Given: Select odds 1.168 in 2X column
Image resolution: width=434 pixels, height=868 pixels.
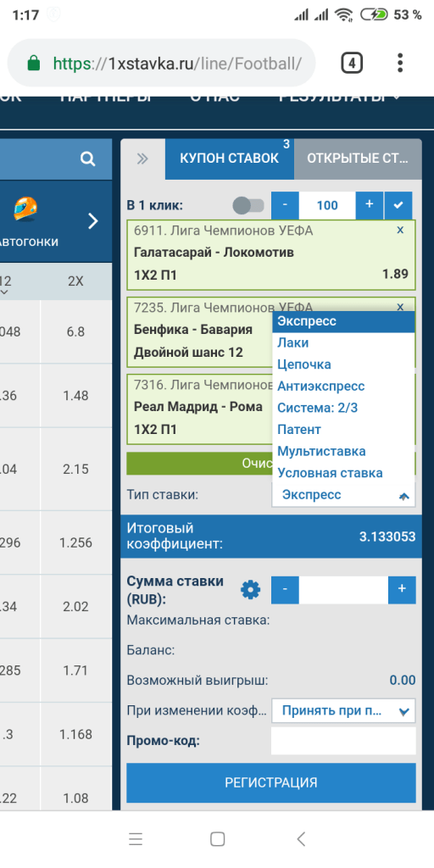Looking at the screenshot, I should click(x=75, y=735).
